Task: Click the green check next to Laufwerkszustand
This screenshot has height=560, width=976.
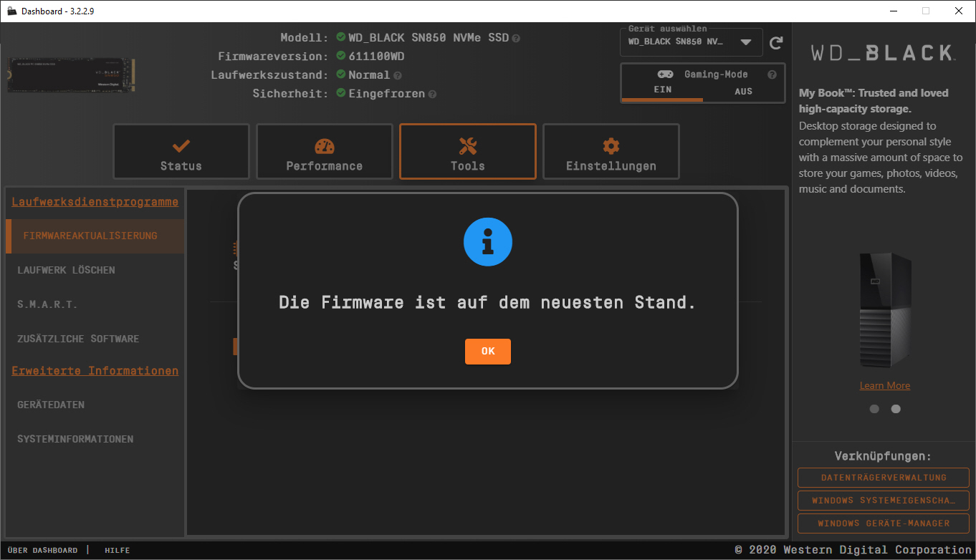Action: pos(341,74)
